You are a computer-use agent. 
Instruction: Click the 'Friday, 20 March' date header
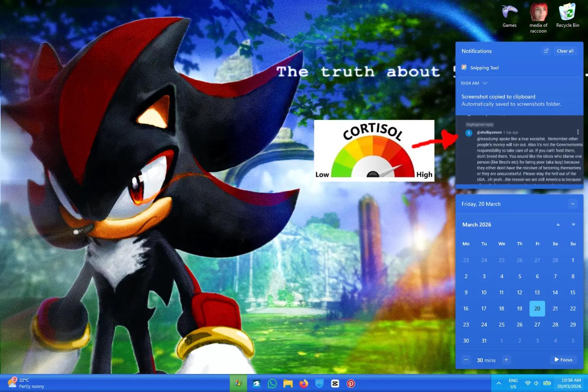click(481, 204)
